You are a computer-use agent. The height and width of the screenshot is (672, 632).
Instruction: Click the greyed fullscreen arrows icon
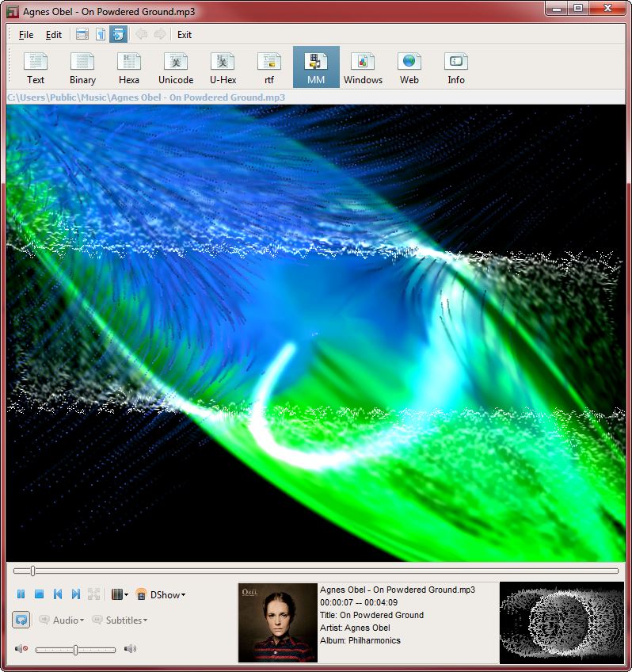[x=93, y=594]
